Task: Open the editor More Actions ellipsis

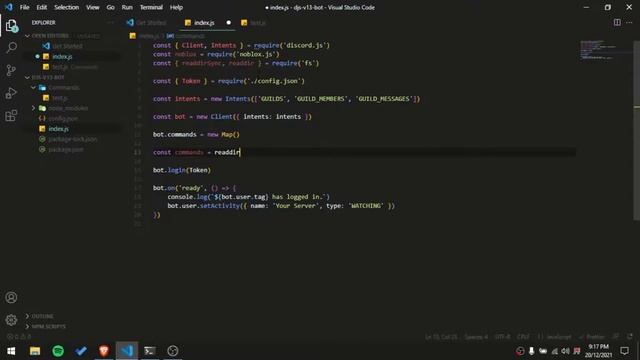Action: pos(629,22)
